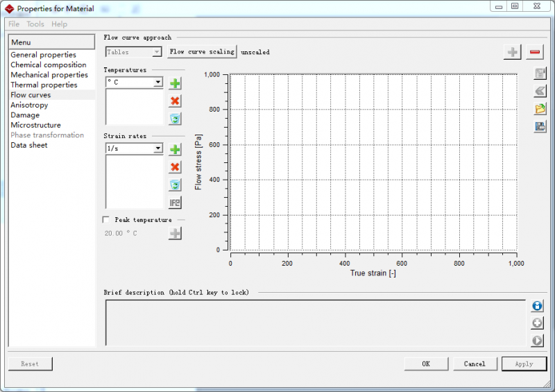Viewport: 555px width, 392px height.
Task: Click the OK button
Action: (x=426, y=364)
